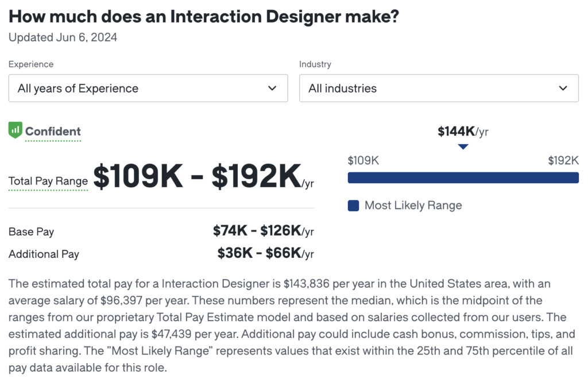588x382 pixels.
Task: Click the green Confident shield icon
Action: point(16,130)
